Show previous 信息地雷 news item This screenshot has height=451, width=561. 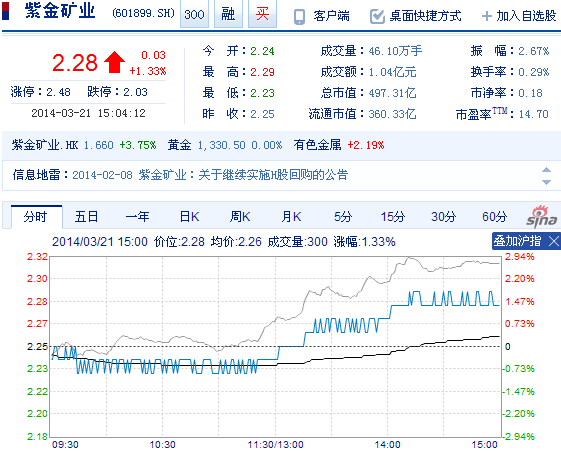[x=546, y=170]
